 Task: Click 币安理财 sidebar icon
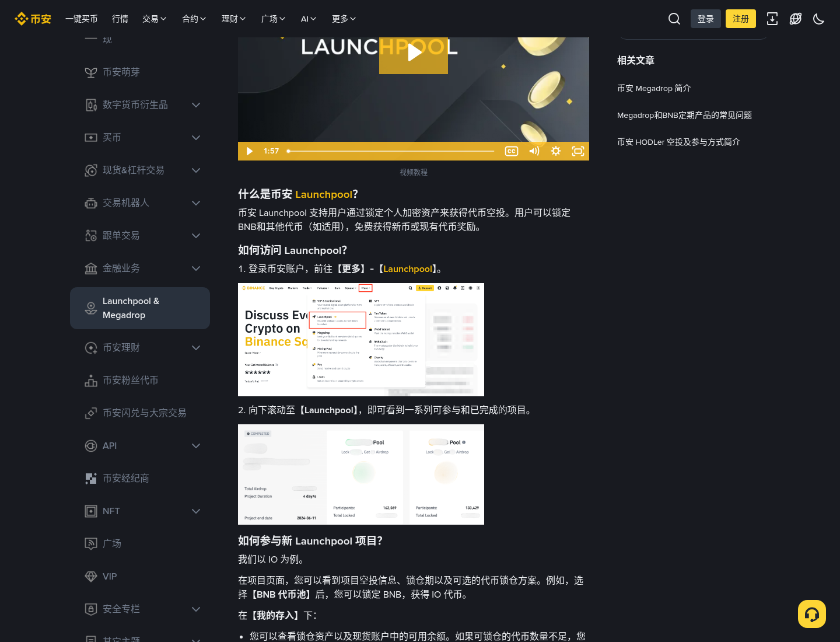[91, 348]
